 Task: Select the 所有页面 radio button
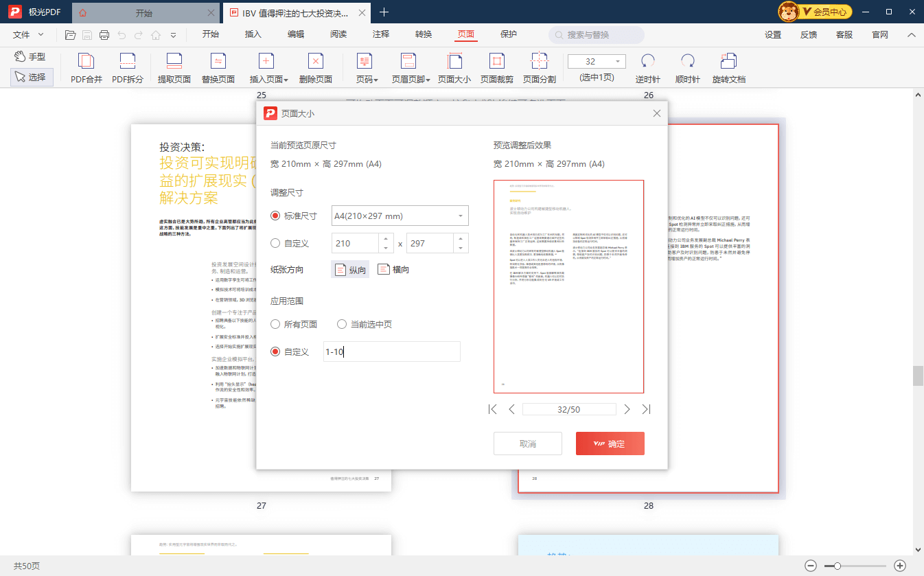(276, 324)
